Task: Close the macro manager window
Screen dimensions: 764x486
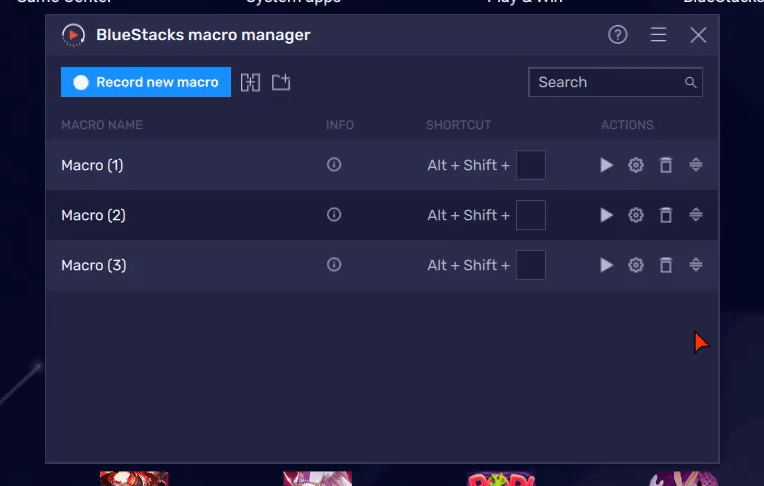Action: [x=698, y=35]
